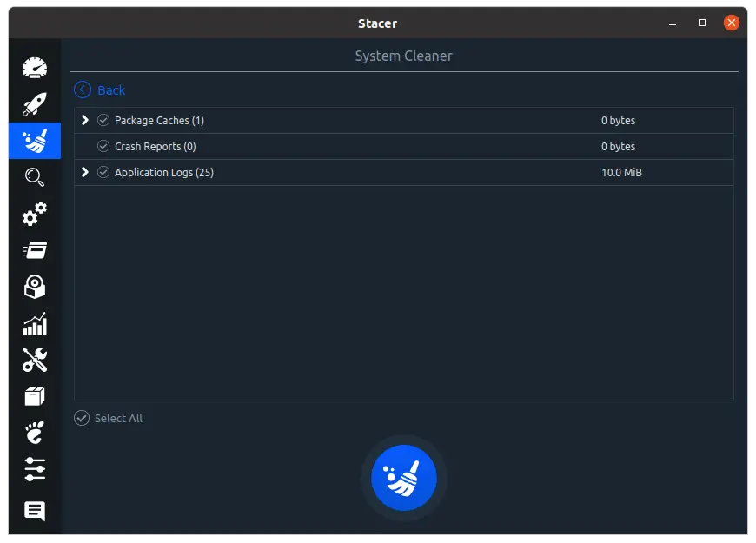This screenshot has height=543, width=756.
Task: Click Package Caches 0 bytes value
Action: (x=618, y=120)
